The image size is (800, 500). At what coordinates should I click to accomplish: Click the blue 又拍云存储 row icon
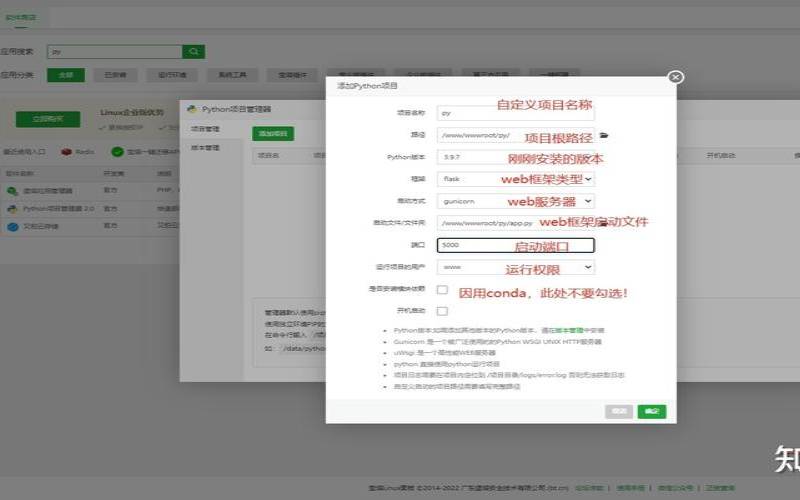pyautogui.click(x=12, y=226)
